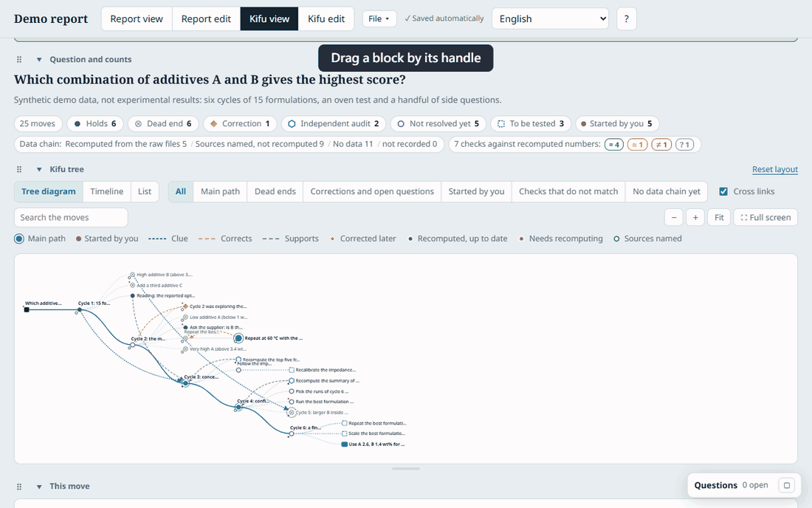Select the 'Cycle 3: conce...' node
The width and height of the screenshot is (812, 508).
coord(185,383)
